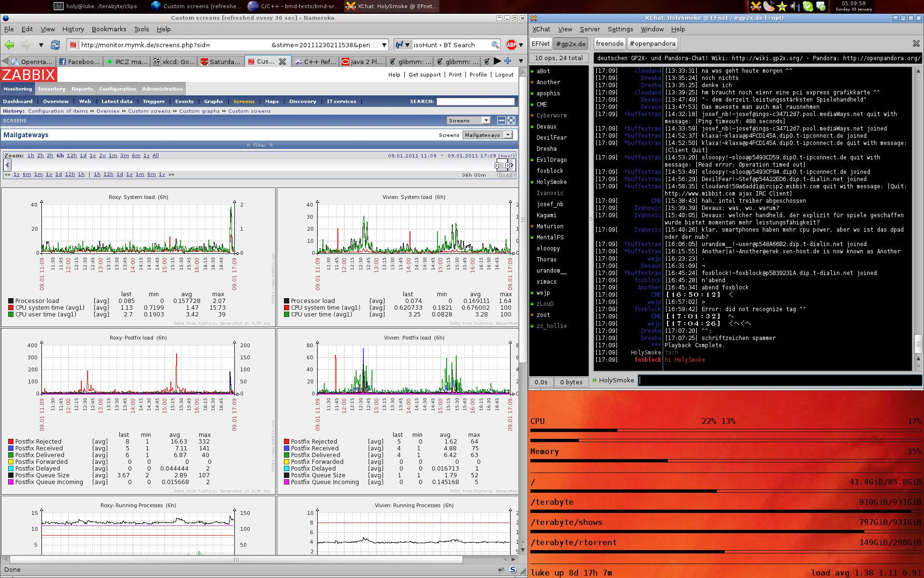Image resolution: width=924 pixels, height=578 pixels.
Task: Open XChat tray icon in system tray
Action: coord(756,6)
